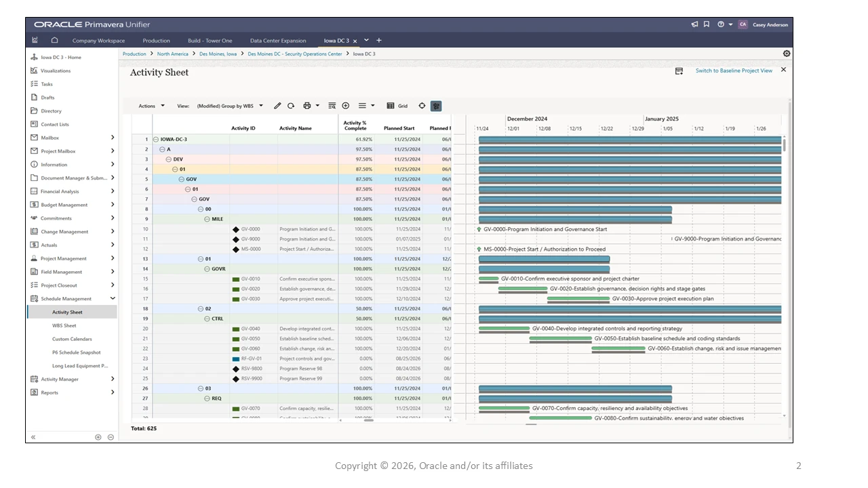The height and width of the screenshot is (488, 868).
Task: Open Visualizations in the sidebar
Action: tap(56, 70)
